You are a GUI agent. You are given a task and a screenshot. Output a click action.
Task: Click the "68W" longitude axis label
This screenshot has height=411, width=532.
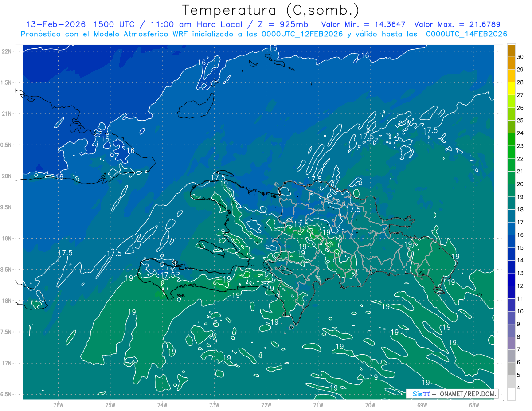click(473, 405)
